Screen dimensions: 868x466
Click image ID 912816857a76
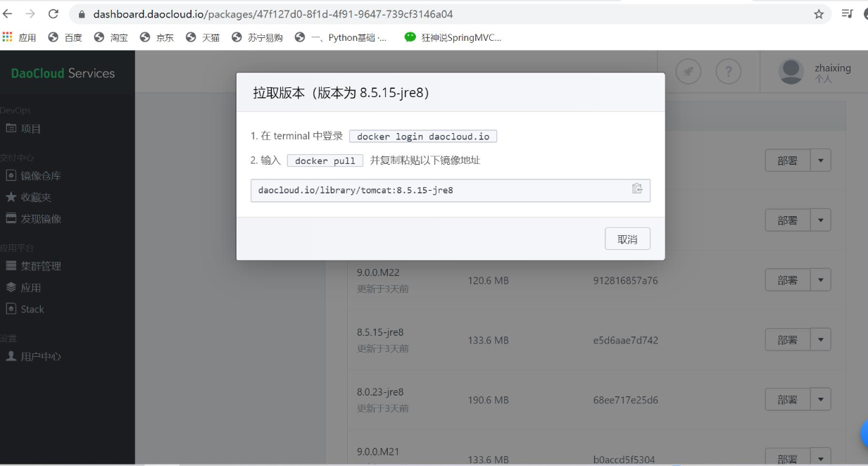[x=626, y=280]
